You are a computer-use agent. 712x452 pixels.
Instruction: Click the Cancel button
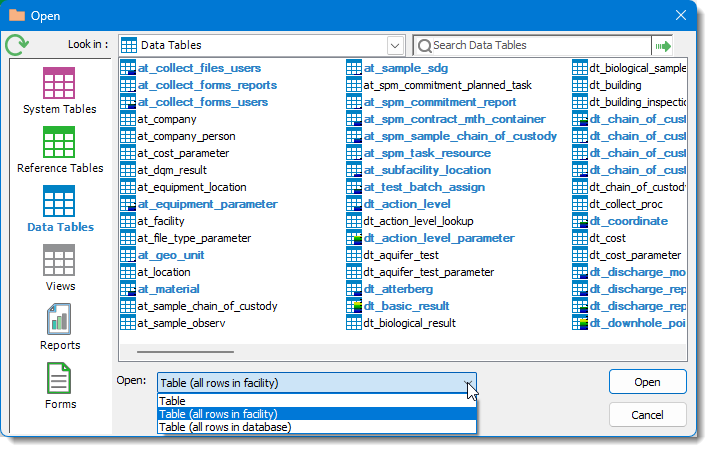(x=647, y=415)
